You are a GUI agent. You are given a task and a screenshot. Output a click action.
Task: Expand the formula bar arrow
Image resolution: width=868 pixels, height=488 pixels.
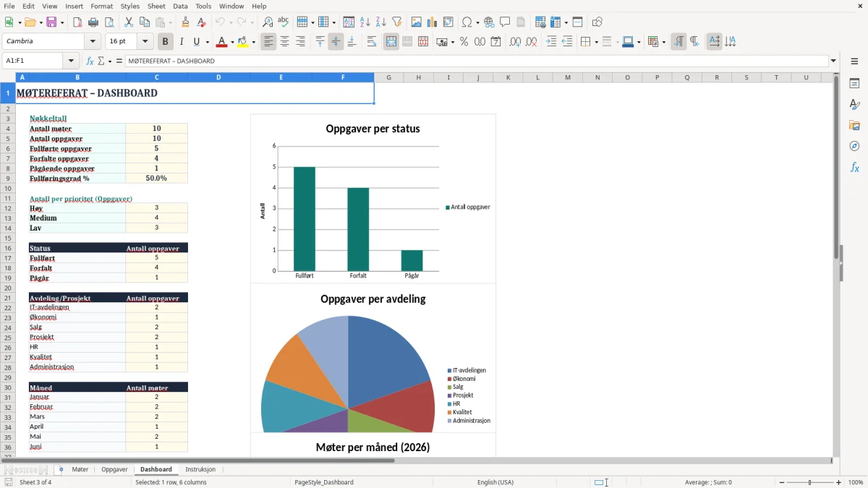[x=833, y=61]
